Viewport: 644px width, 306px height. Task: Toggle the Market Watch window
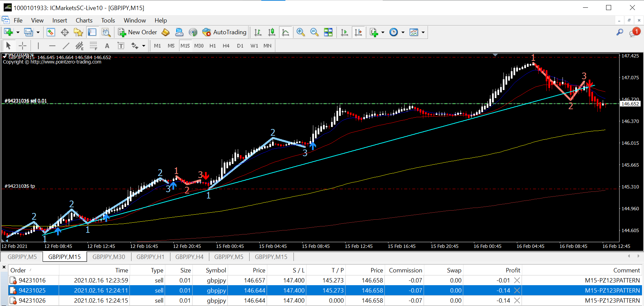click(x=51, y=32)
